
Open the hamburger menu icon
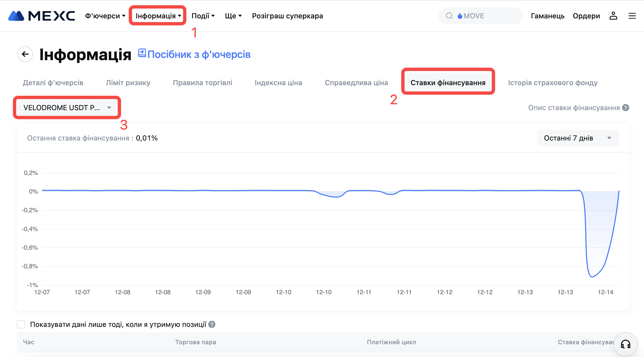632,16
